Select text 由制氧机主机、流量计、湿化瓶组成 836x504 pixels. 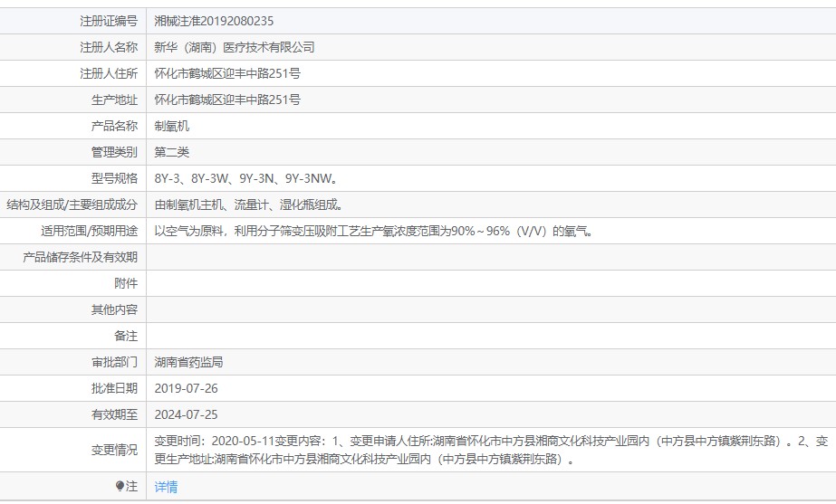point(248,204)
